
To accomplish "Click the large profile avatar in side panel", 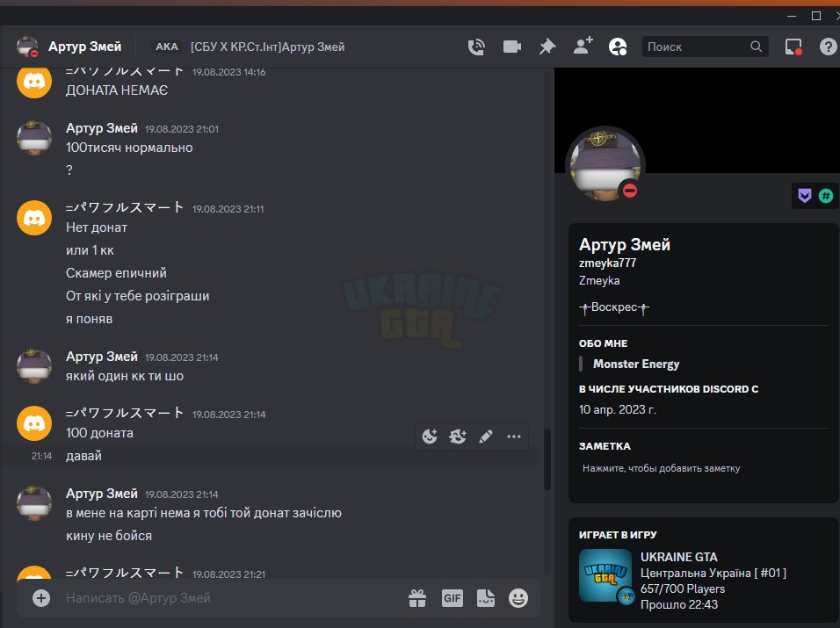I will [x=605, y=165].
